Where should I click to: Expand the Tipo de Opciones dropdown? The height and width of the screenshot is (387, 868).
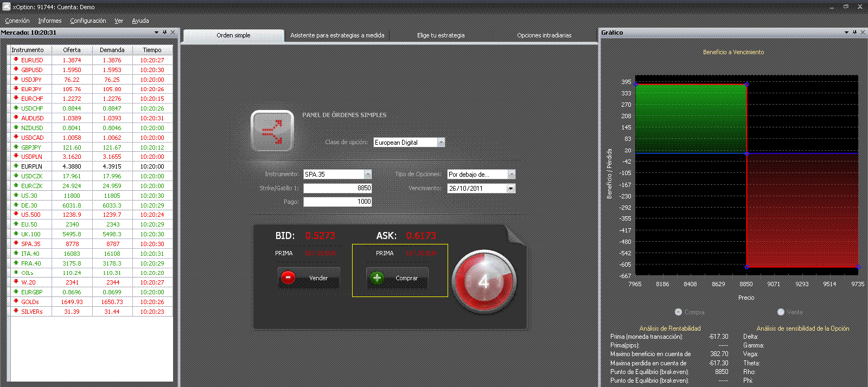click(511, 175)
